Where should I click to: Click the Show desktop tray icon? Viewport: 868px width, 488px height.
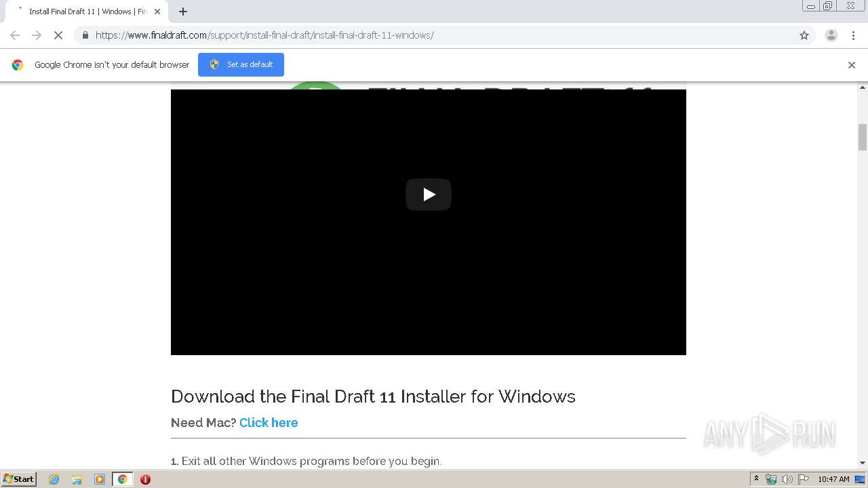860,479
